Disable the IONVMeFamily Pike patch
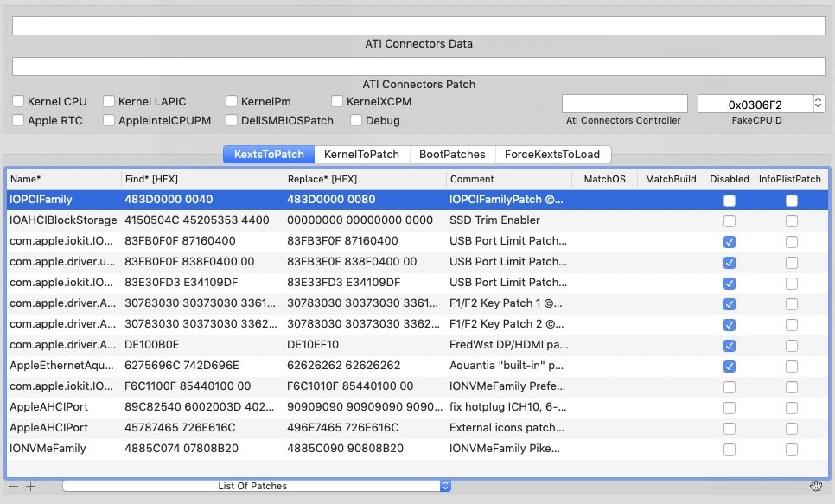This screenshot has width=835, height=504. [x=730, y=450]
